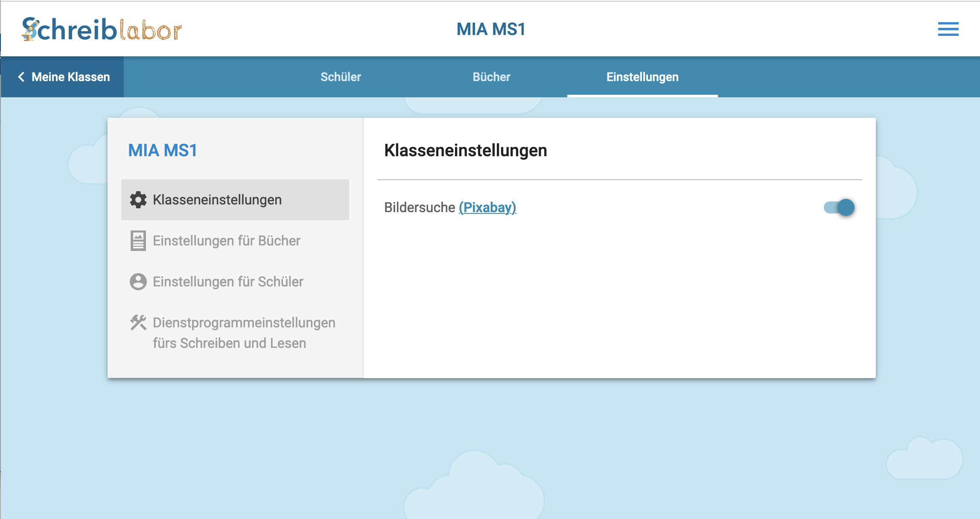Click the back chevron beside Meine Klassen
980x519 pixels.
[x=21, y=77]
